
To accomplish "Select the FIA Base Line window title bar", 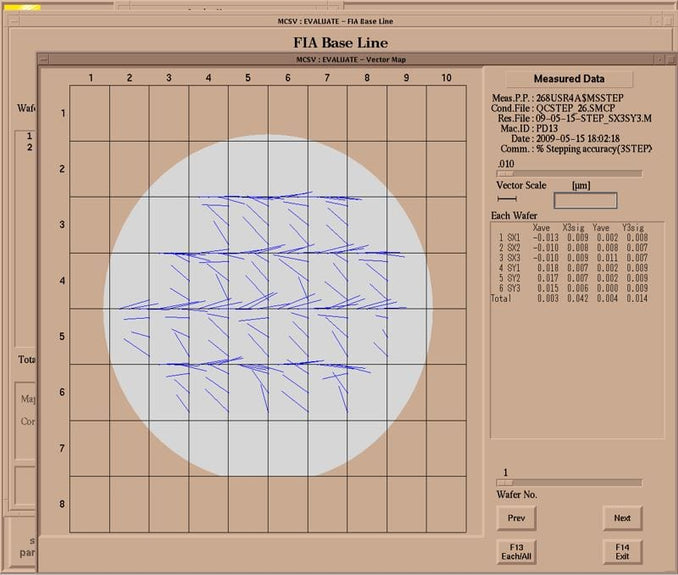I will [335, 21].
